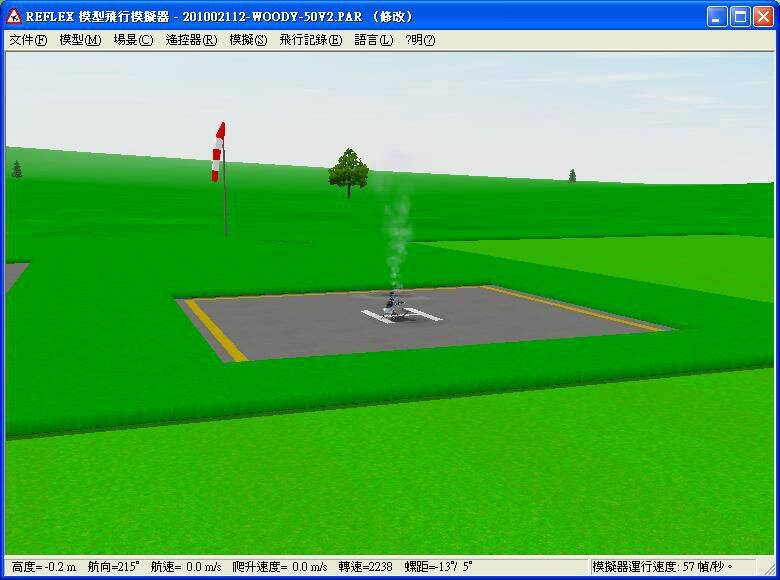Viewport: 780px width, 580px height.
Task: Open the 模擬(S) menu
Action: (x=248, y=40)
